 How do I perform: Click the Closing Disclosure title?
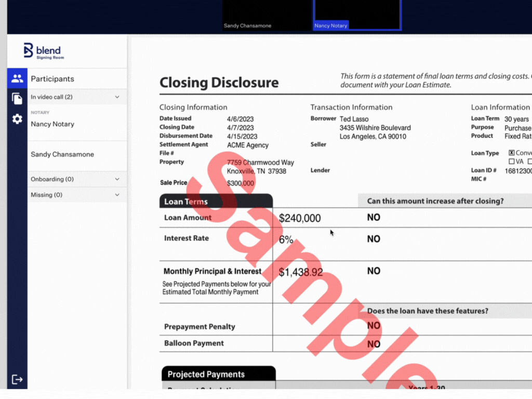(x=219, y=83)
